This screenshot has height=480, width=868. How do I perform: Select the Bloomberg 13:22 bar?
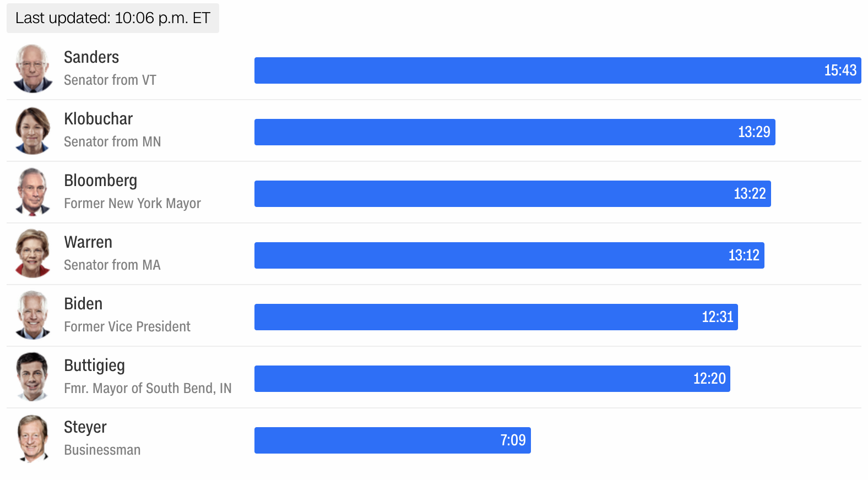[x=513, y=194]
